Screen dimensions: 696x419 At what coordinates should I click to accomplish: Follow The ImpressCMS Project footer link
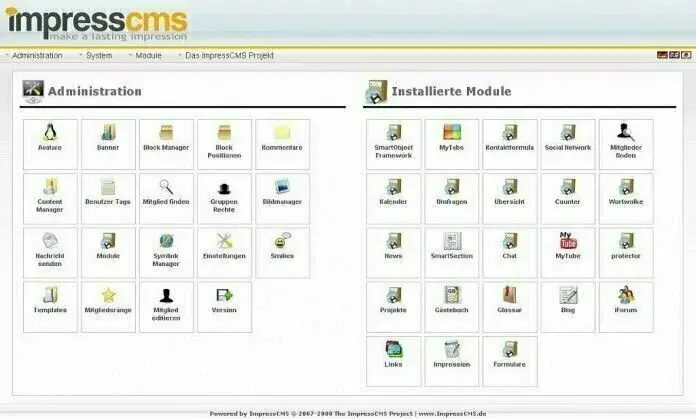pos(373,414)
